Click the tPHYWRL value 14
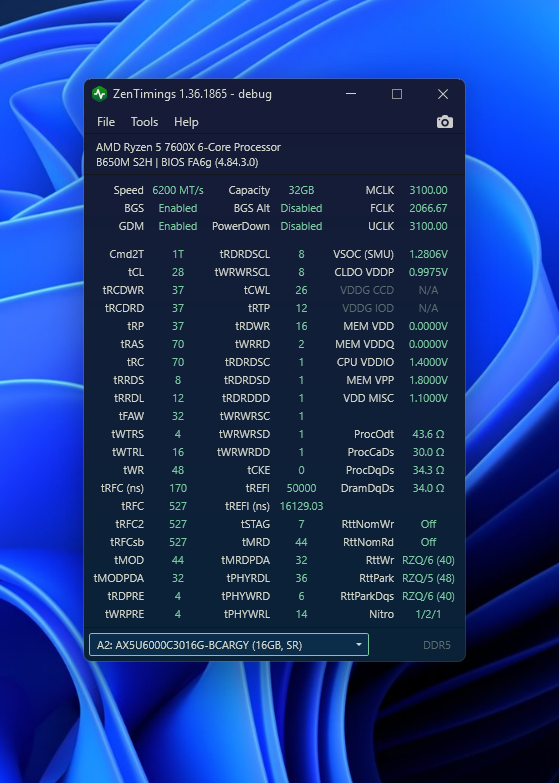 click(301, 614)
